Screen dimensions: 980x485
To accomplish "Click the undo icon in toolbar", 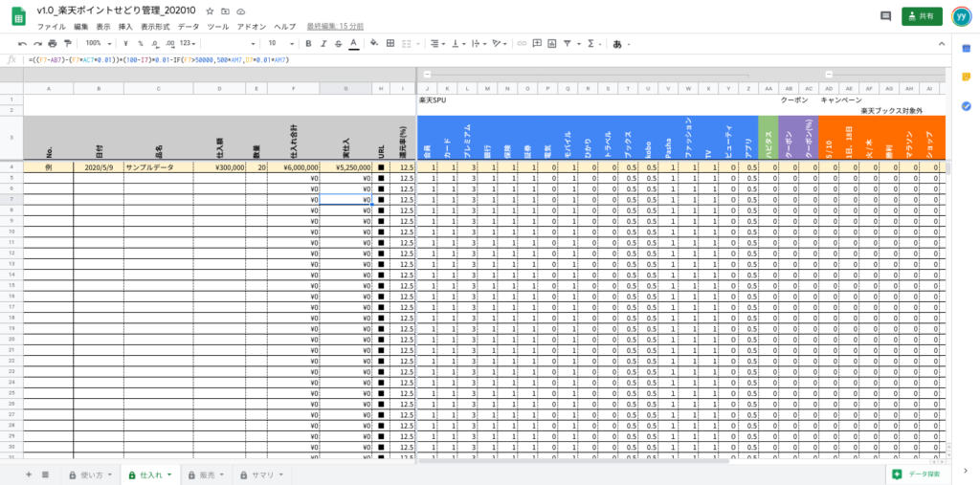I will [22, 43].
